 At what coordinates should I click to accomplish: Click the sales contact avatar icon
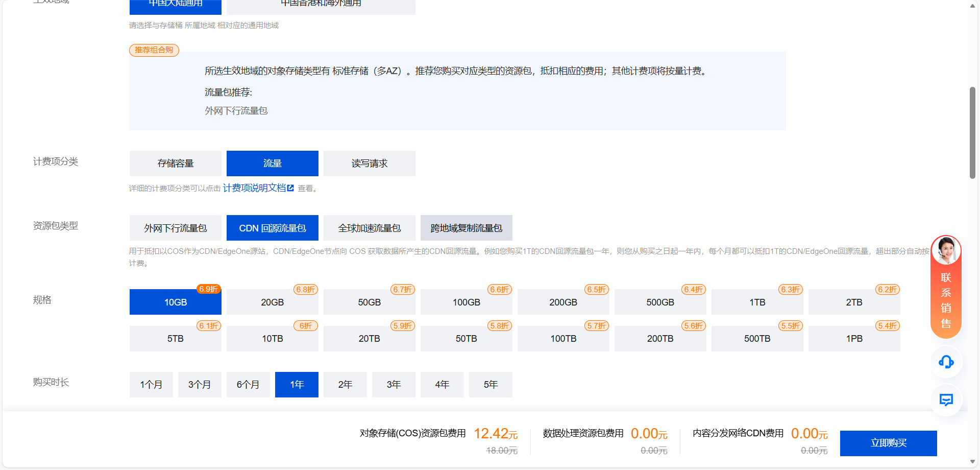(x=946, y=251)
